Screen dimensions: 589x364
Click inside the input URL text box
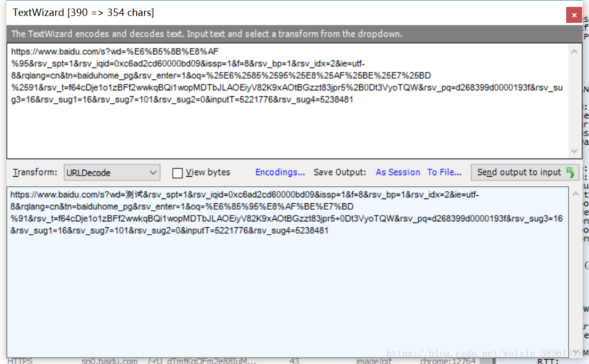coord(288,101)
